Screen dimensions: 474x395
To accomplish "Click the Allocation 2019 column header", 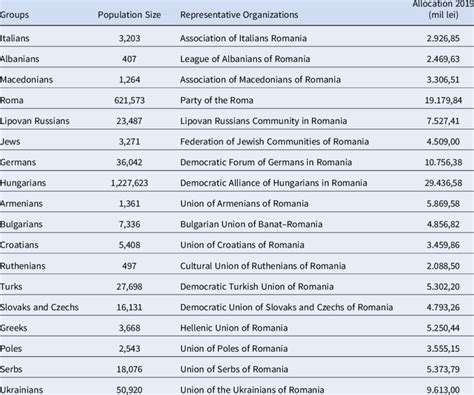I will pyautogui.click(x=443, y=10).
